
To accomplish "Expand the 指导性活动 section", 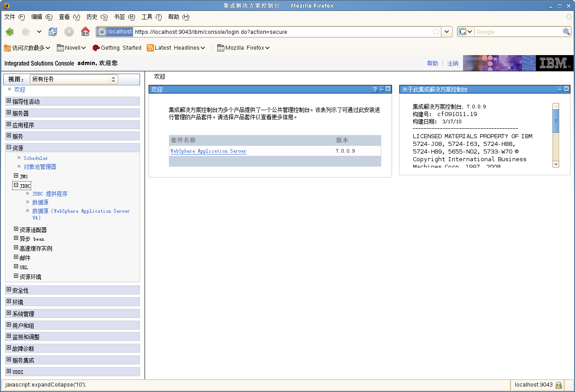I will (9, 101).
